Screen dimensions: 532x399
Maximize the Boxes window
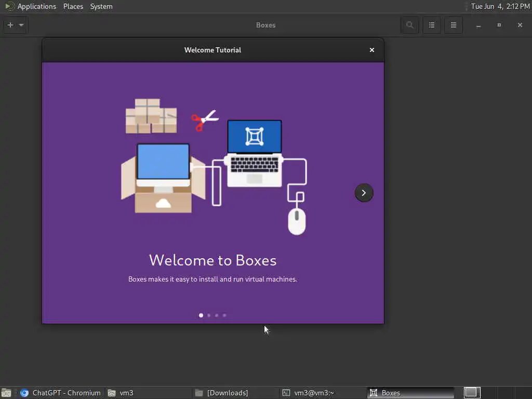(499, 25)
